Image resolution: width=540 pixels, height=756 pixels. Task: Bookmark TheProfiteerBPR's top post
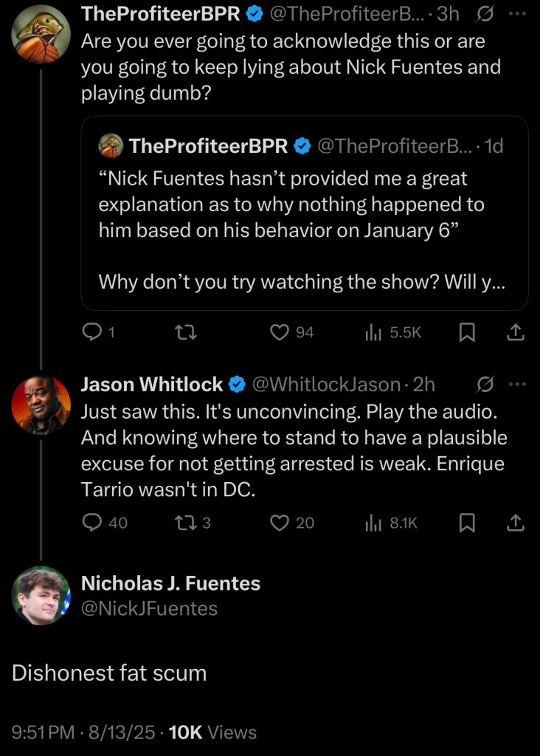[467, 333]
